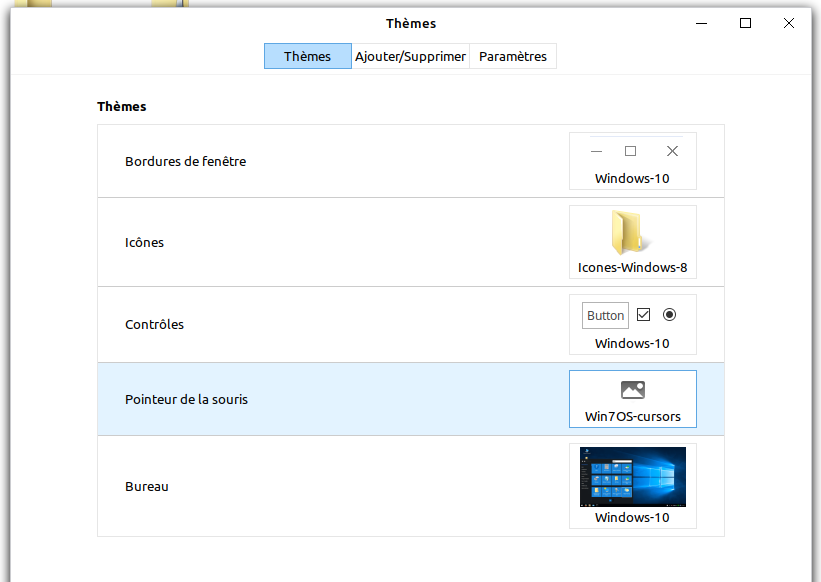The width and height of the screenshot is (821, 582).
Task: Click the Bureau row label
Action: [147, 486]
